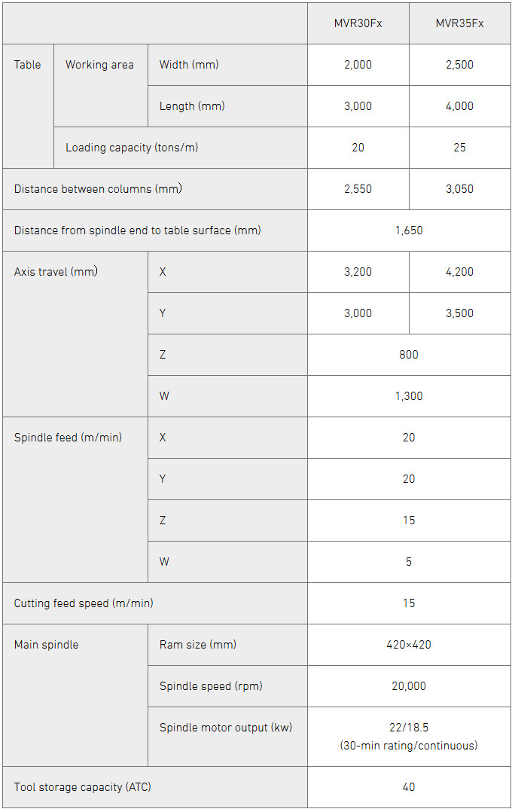Image resolution: width=515 pixels, height=812 pixels.
Task: Click the 4,000 length value for MVR35Fx
Action: [459, 106]
